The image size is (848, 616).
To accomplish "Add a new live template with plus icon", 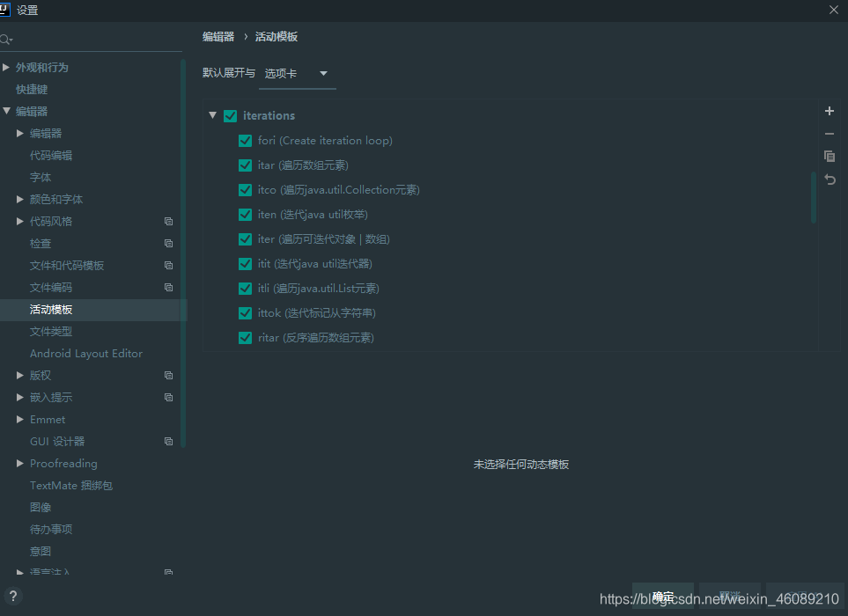I will point(830,111).
